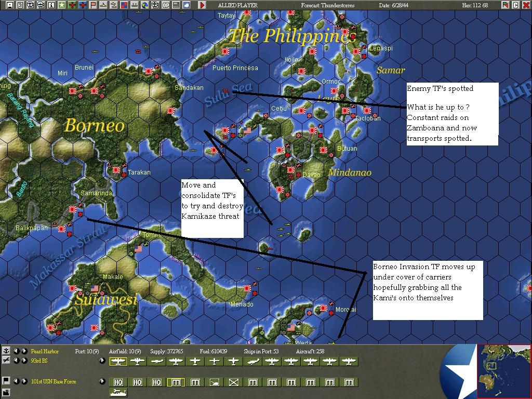Go to previous air group before 93rd BS
Viewport: 532px width, 399px height.
(16, 361)
